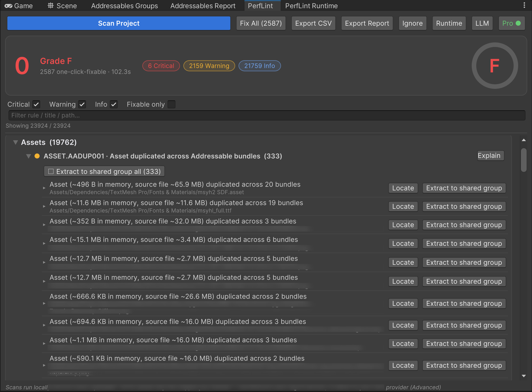Open the Addressables Report tab
The width and height of the screenshot is (532, 392).
pos(203,6)
